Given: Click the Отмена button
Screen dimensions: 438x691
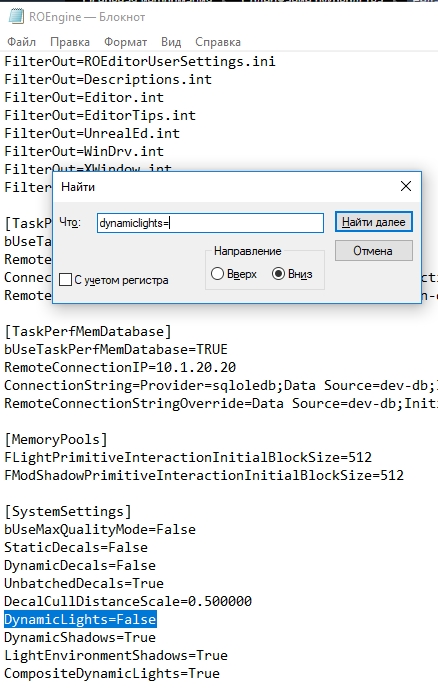Looking at the screenshot, I should click(374, 251).
